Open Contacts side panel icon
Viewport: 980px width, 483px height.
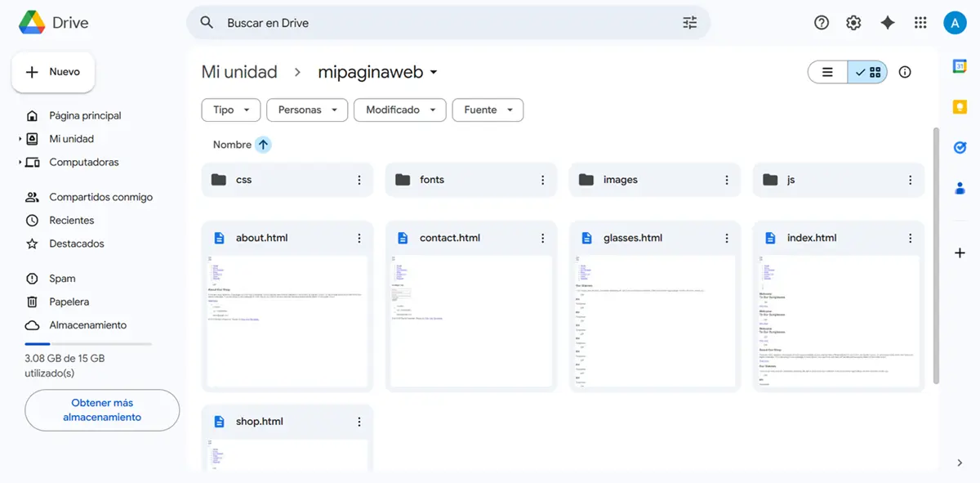(960, 188)
